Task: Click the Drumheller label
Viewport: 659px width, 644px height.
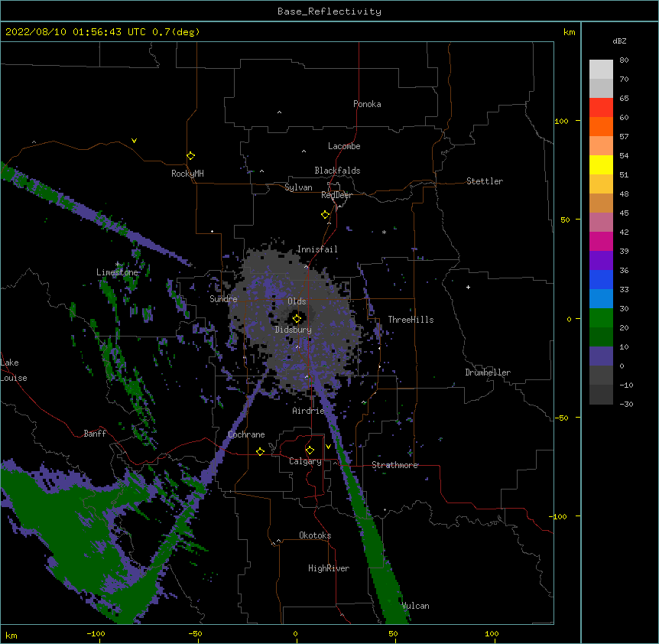Action: [488, 372]
